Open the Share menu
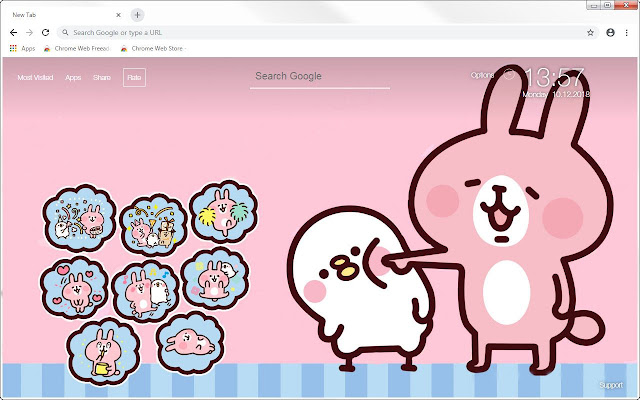 (x=102, y=78)
